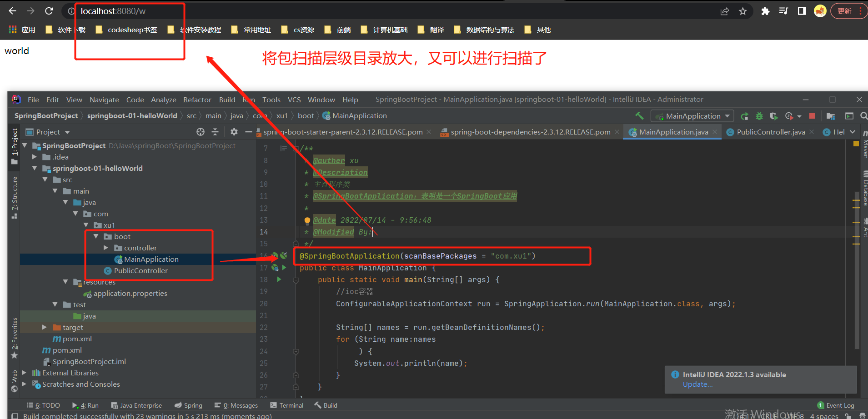The width and height of the screenshot is (868, 419).
Task: Collapse the boot package node
Action: (96, 236)
